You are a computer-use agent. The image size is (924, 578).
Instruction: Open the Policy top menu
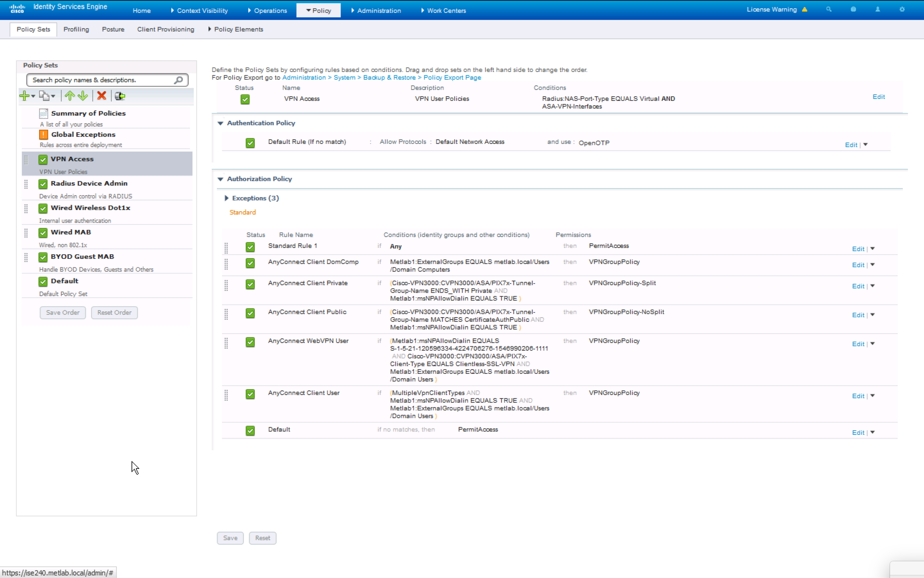pyautogui.click(x=319, y=10)
